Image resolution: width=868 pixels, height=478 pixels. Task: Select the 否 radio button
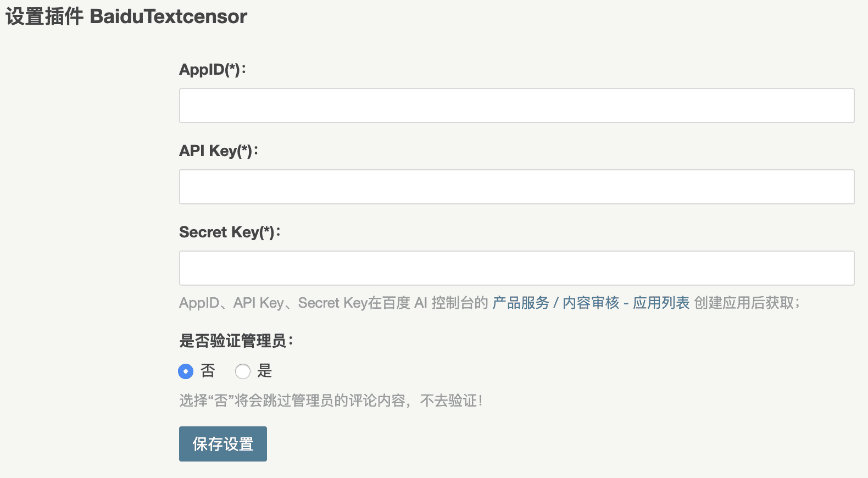click(x=186, y=371)
